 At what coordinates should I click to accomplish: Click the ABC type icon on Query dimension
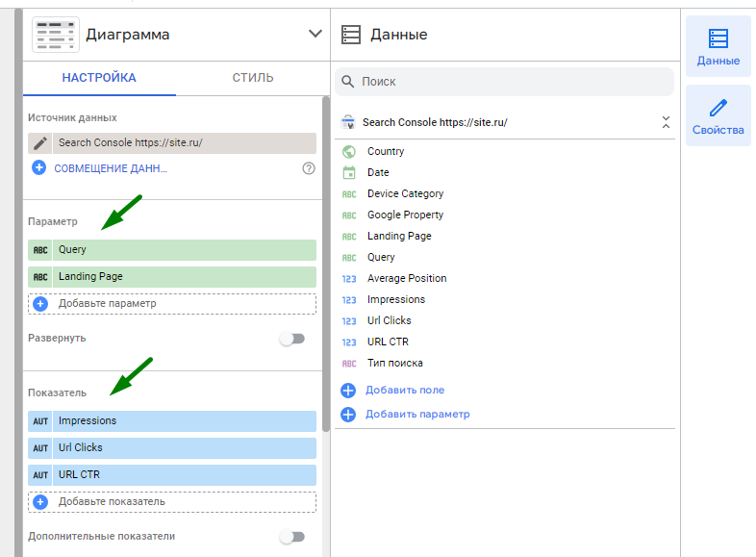(x=40, y=250)
